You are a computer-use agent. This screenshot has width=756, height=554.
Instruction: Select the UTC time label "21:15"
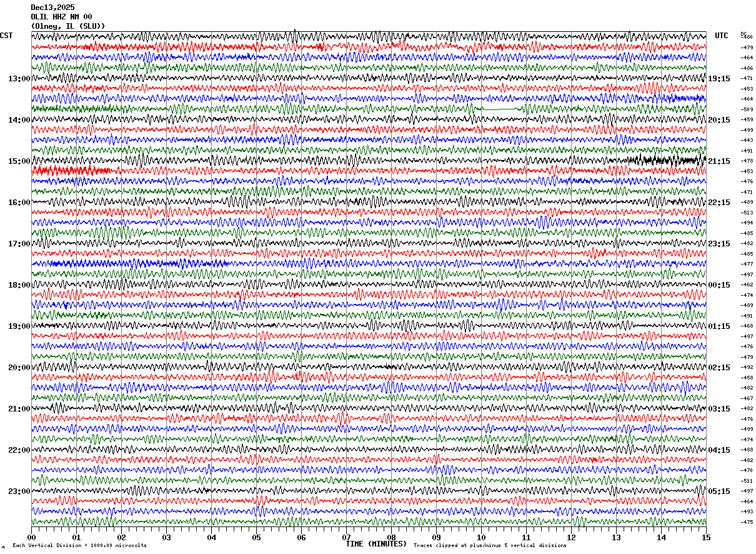coord(719,161)
